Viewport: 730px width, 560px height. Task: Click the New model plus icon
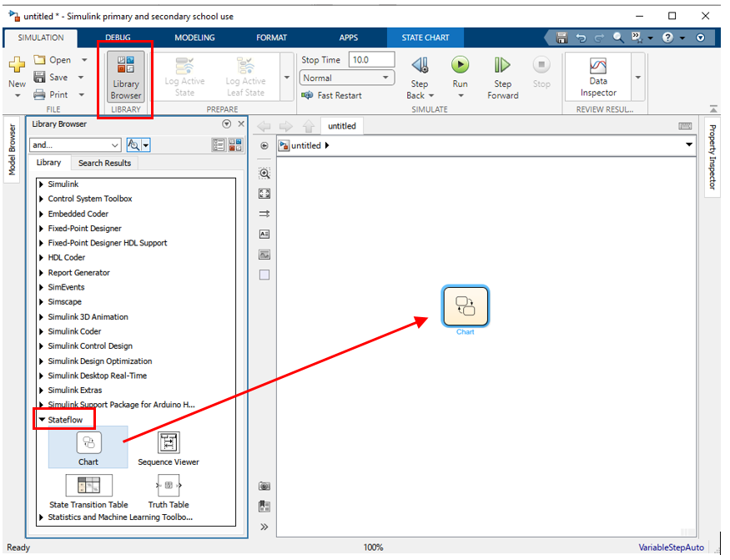tap(18, 64)
